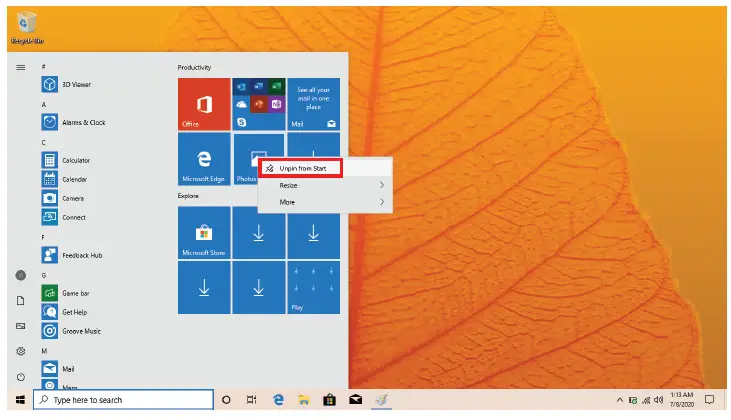This screenshot has height=420, width=731.
Task: Expand the Resize submenu
Action: [325, 185]
